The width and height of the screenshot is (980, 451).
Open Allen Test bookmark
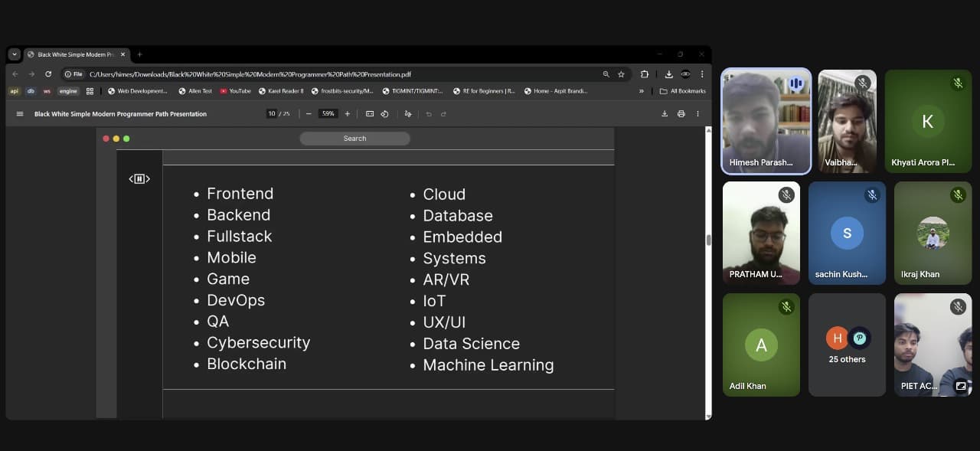coord(195,91)
